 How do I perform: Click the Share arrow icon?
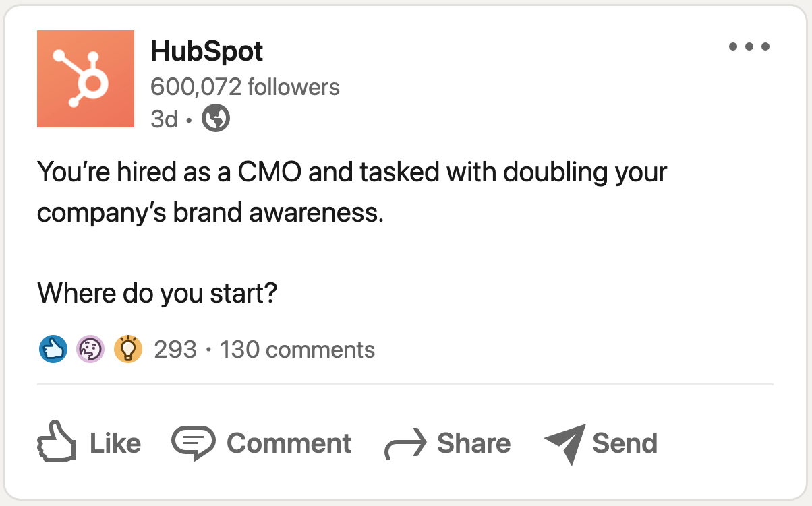click(x=403, y=443)
